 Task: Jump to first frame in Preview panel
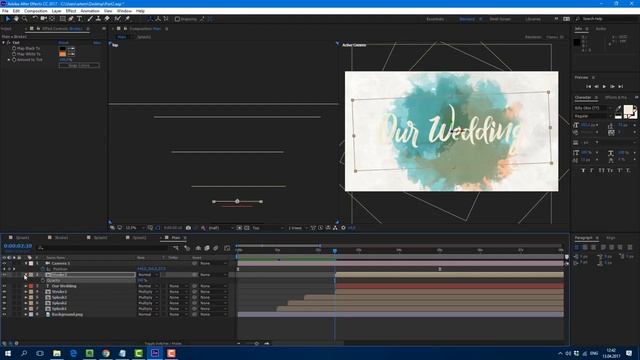[588, 87]
